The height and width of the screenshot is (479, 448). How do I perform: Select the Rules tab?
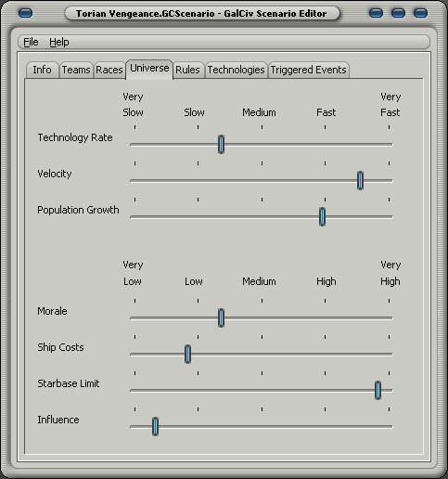[x=187, y=70]
